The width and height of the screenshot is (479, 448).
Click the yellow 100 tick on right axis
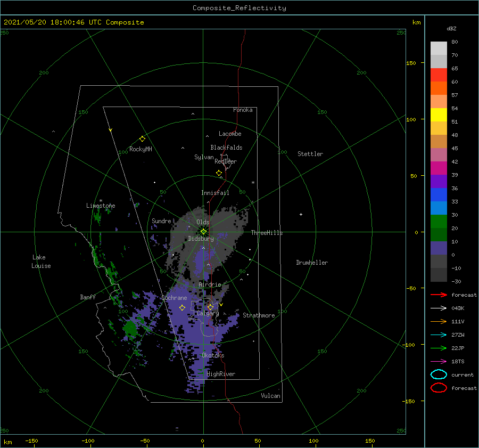(411, 119)
